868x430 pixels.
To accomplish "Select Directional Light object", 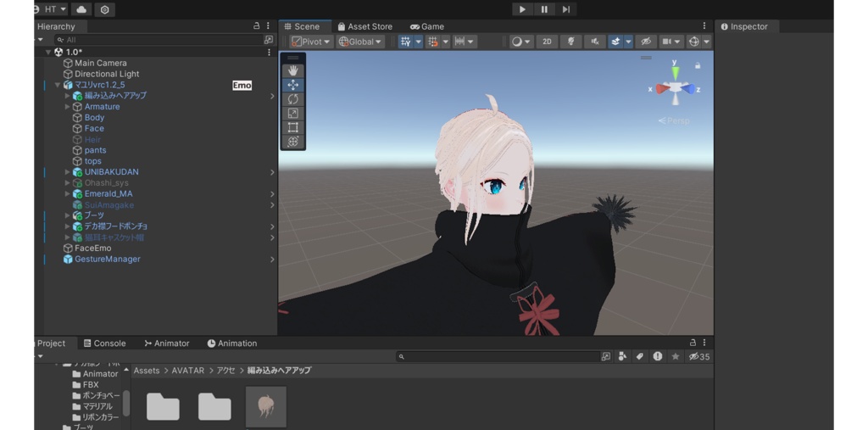I will click(107, 75).
